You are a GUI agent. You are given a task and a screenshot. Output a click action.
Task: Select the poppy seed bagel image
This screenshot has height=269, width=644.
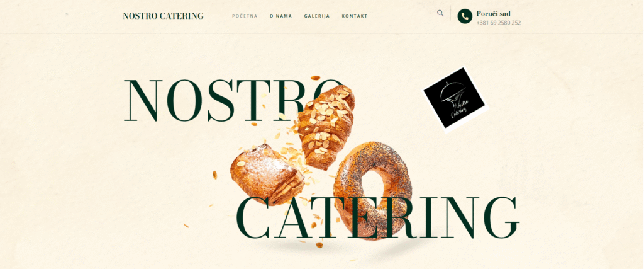pos(372,190)
